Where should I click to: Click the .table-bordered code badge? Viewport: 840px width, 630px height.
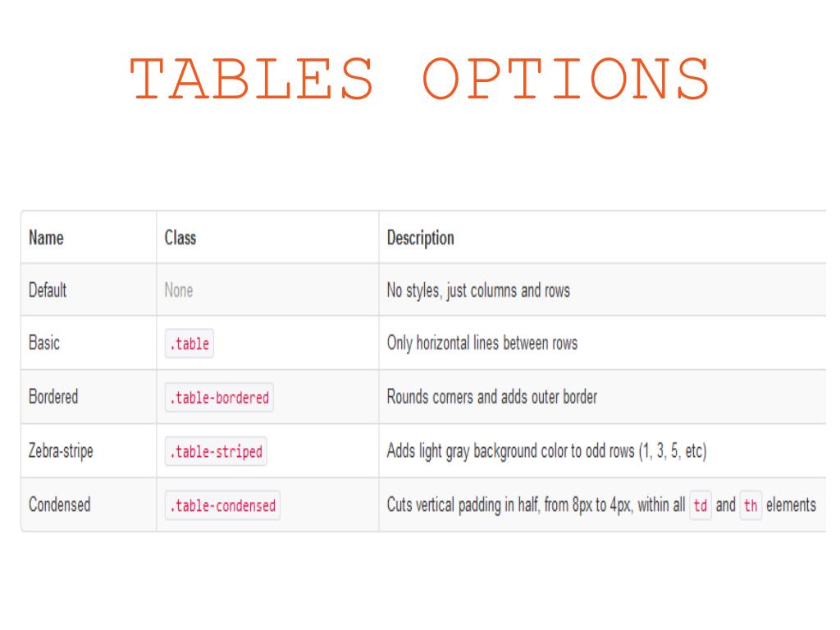point(219,398)
